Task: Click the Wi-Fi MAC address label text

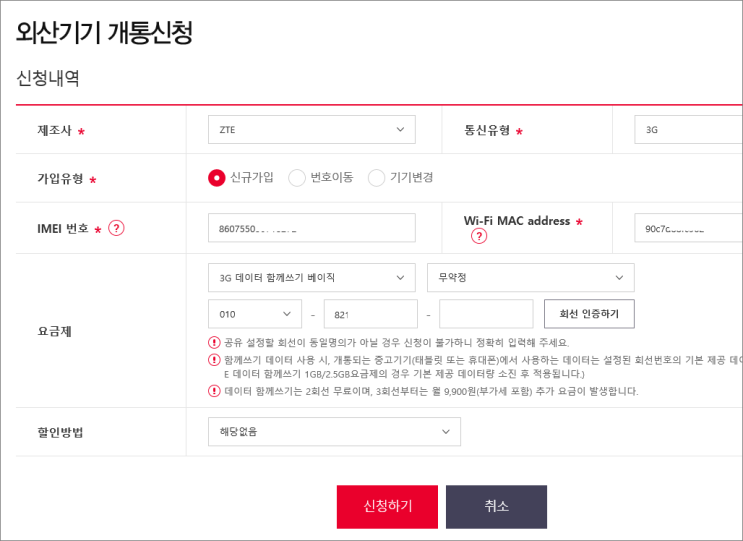Action: (517, 221)
